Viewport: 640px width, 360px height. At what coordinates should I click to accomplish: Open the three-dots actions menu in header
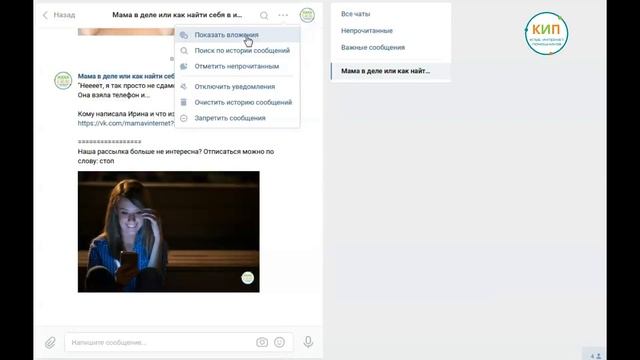point(283,15)
